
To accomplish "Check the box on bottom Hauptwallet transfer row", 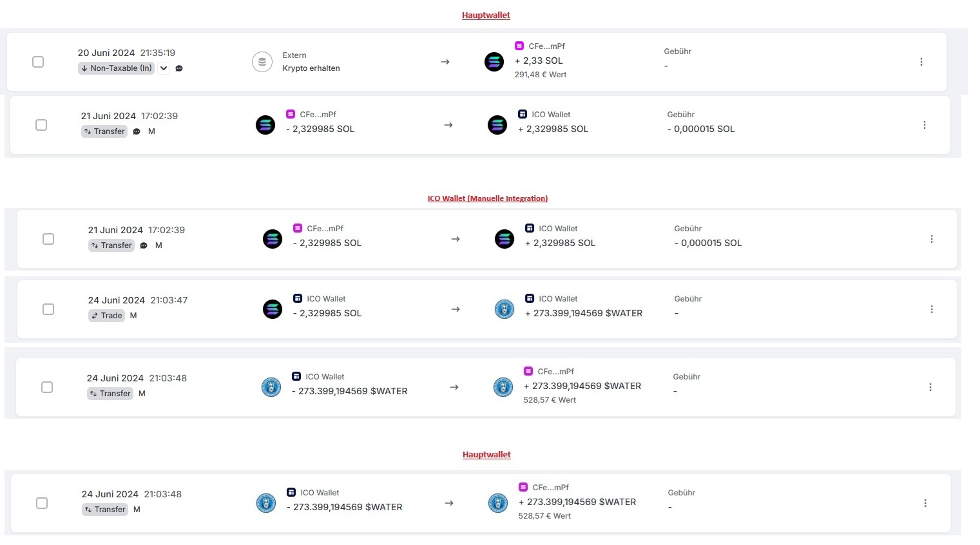I will coord(42,503).
